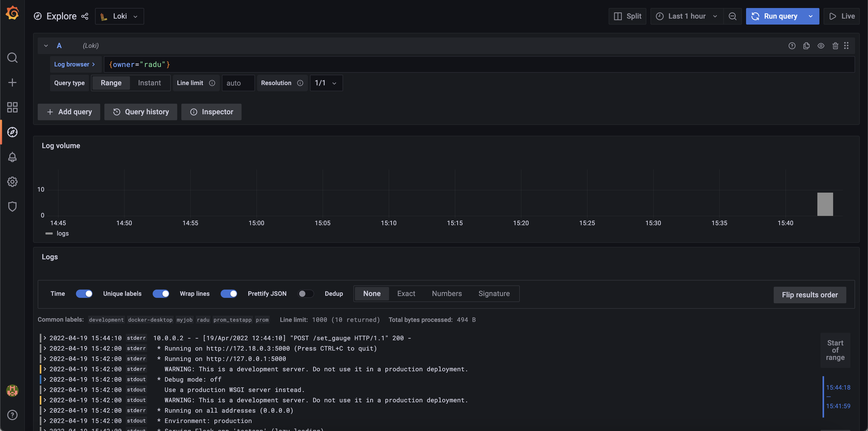Open Alerting bell icon in sidebar
Screen dimensions: 868x431
pos(12,157)
